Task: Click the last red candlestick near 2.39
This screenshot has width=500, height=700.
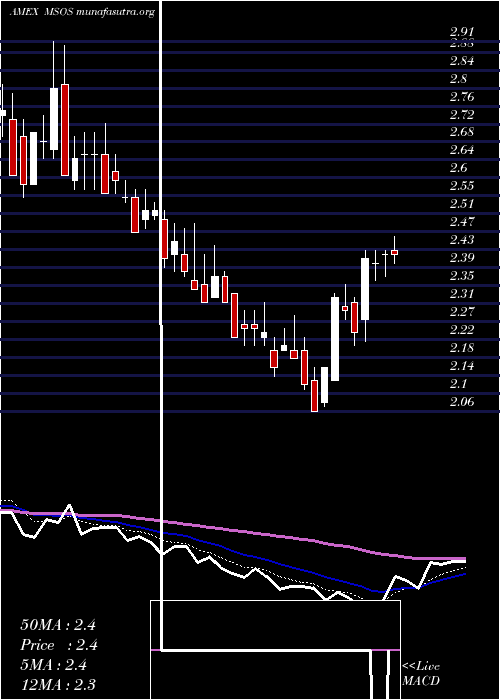Action: point(394,252)
